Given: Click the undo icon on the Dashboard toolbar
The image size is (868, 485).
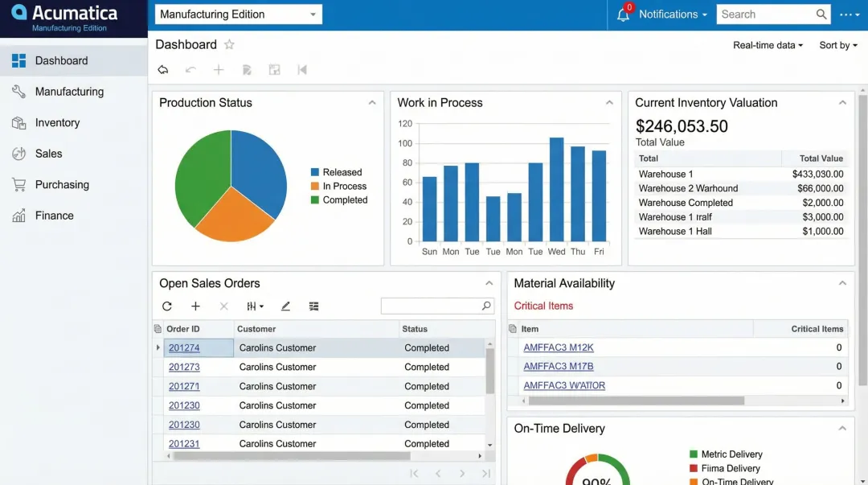Looking at the screenshot, I should 191,70.
